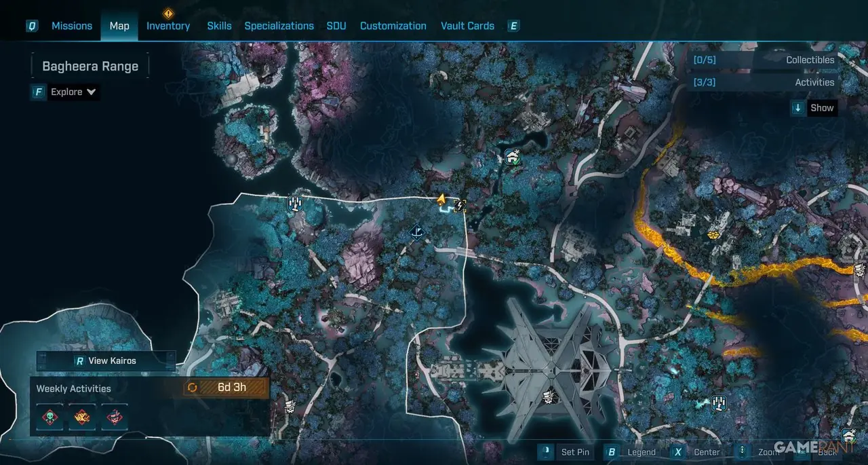This screenshot has width=868, height=465.
Task: Click the orange refresh timer icon
Action: coord(193,388)
